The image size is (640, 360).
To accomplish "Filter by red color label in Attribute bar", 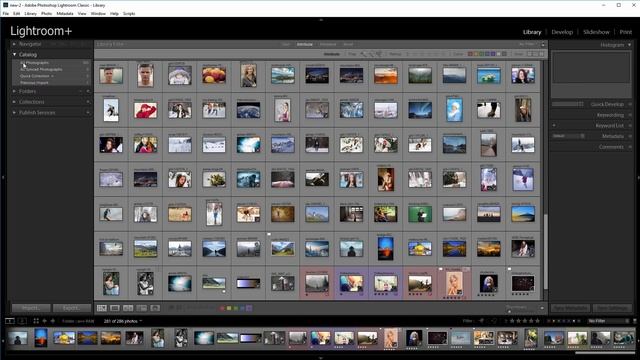I will (470, 54).
